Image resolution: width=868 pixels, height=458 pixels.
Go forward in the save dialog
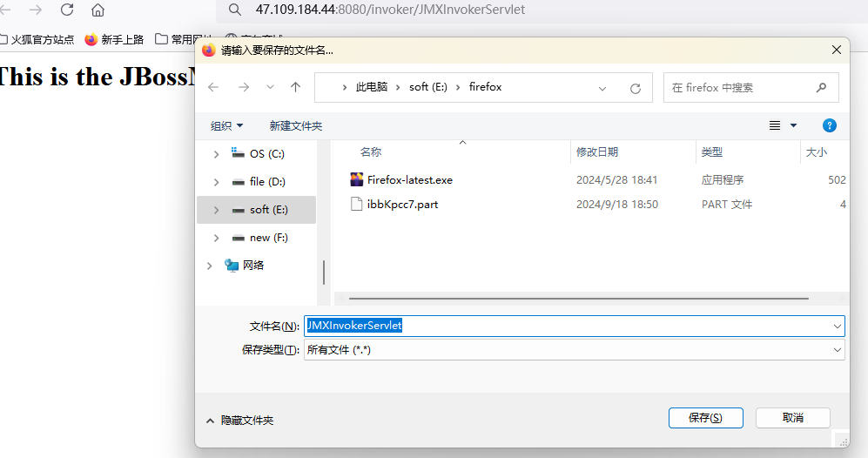(244, 87)
